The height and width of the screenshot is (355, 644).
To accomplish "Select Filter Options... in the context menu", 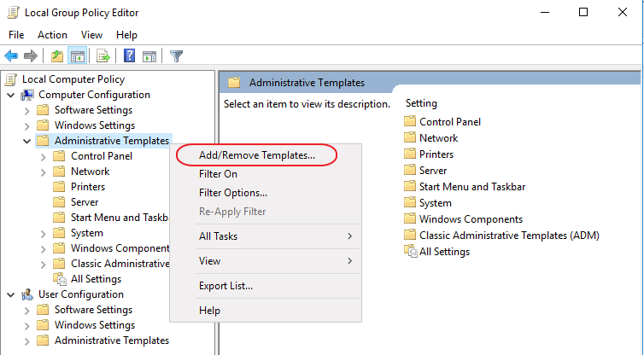I will coord(233,193).
